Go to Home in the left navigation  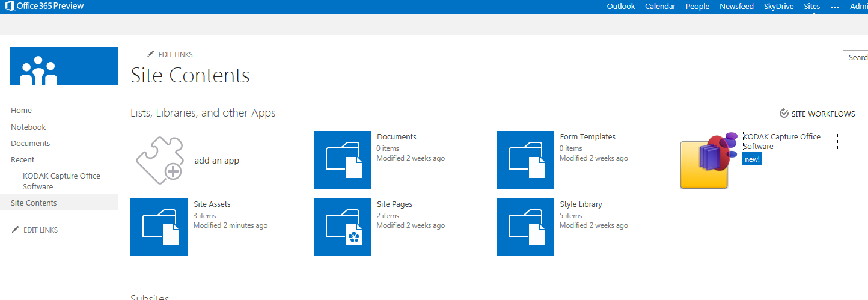[x=22, y=111]
